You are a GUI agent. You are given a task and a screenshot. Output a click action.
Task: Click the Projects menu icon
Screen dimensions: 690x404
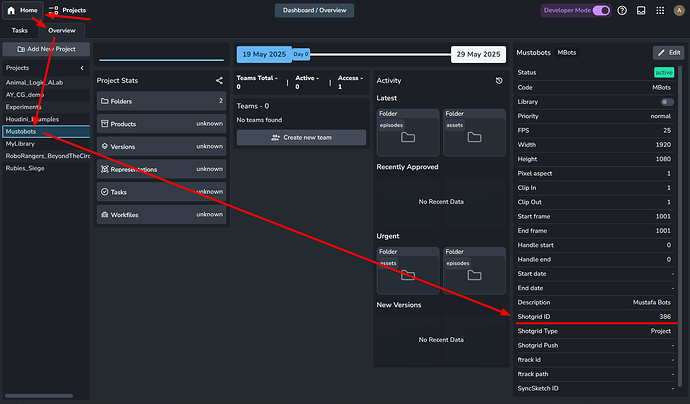click(x=54, y=10)
